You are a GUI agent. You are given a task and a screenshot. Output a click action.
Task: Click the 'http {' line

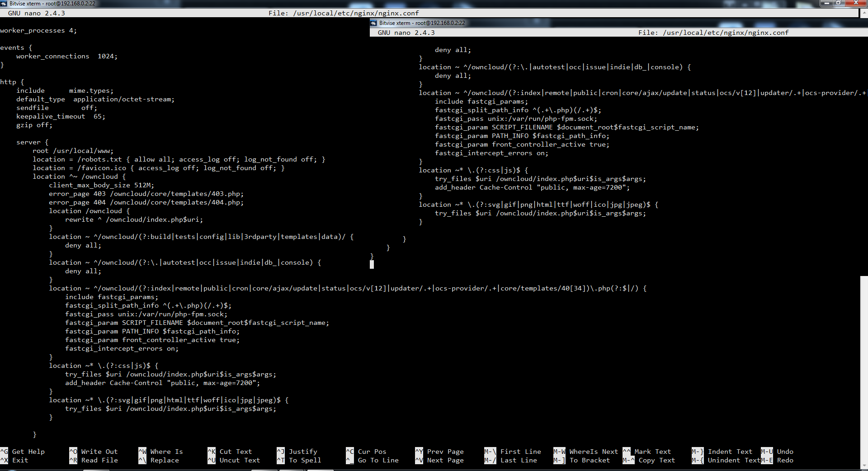(x=12, y=82)
